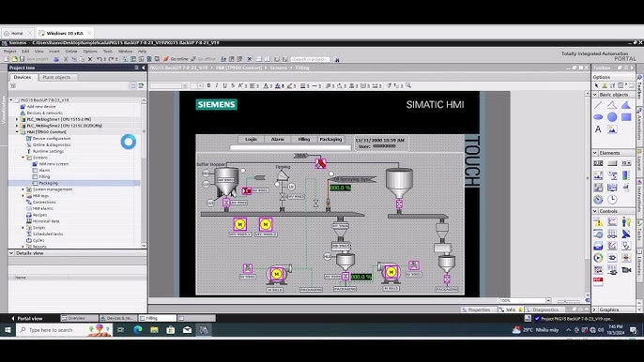
Task: Open File Explorer from taskbar
Action: click(x=154, y=330)
